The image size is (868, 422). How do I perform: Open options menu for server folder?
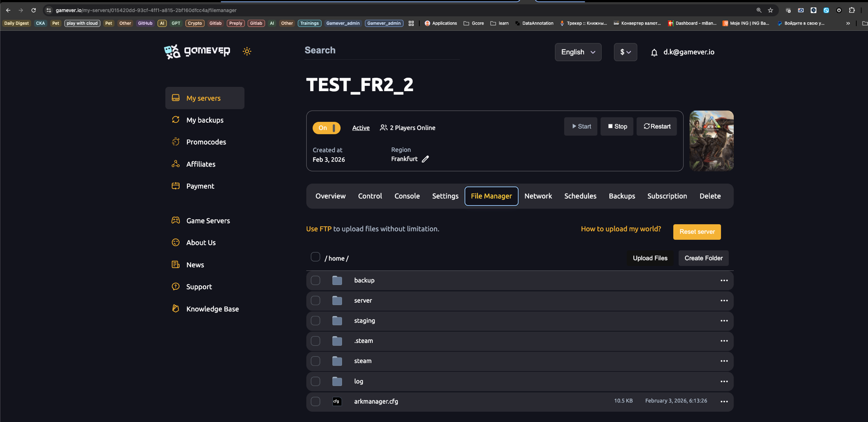coord(724,301)
